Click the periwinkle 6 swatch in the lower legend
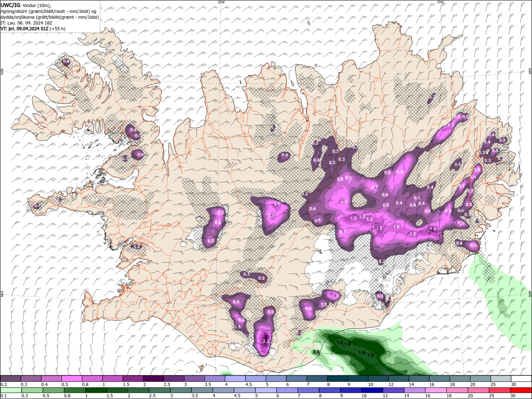 pyautogui.click(x=287, y=390)
